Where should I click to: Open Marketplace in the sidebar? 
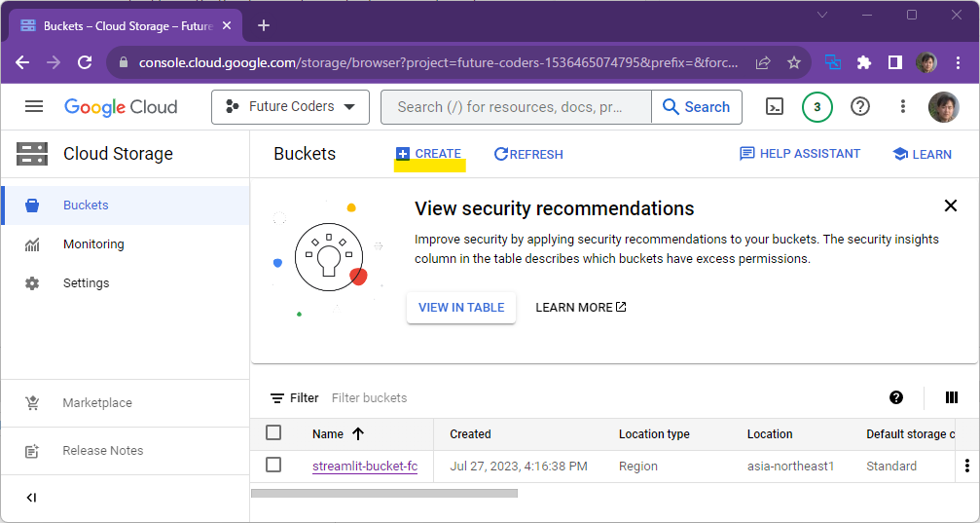point(125,403)
